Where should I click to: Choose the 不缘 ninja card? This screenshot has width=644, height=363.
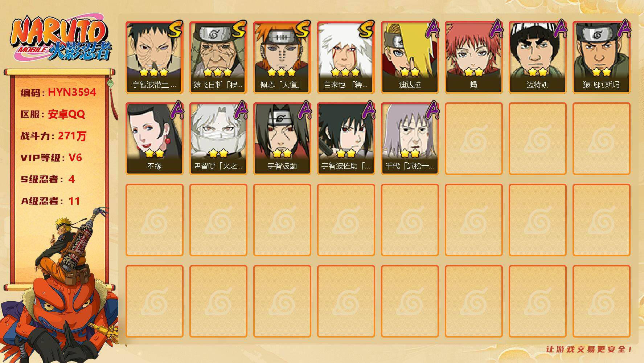tap(155, 139)
